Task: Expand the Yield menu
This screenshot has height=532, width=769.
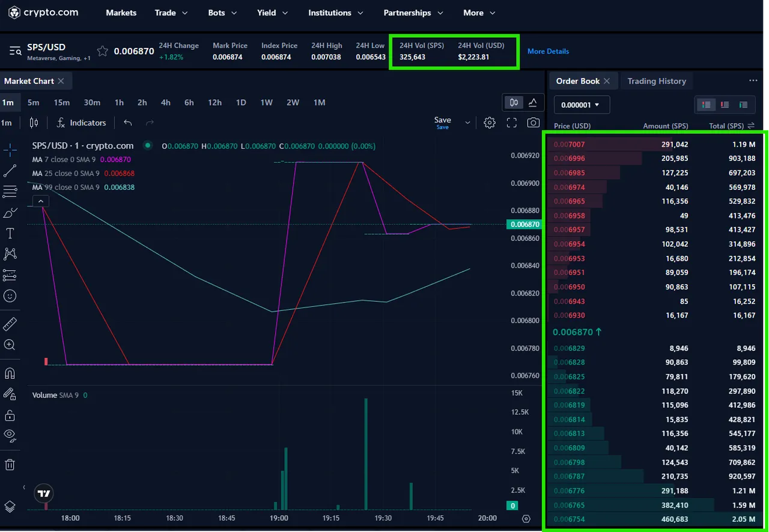Action: (273, 13)
